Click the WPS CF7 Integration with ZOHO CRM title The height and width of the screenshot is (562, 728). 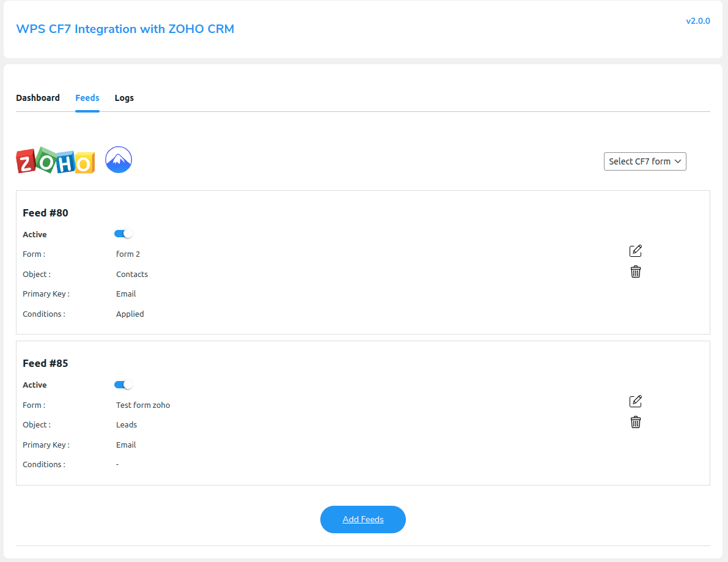click(x=125, y=29)
